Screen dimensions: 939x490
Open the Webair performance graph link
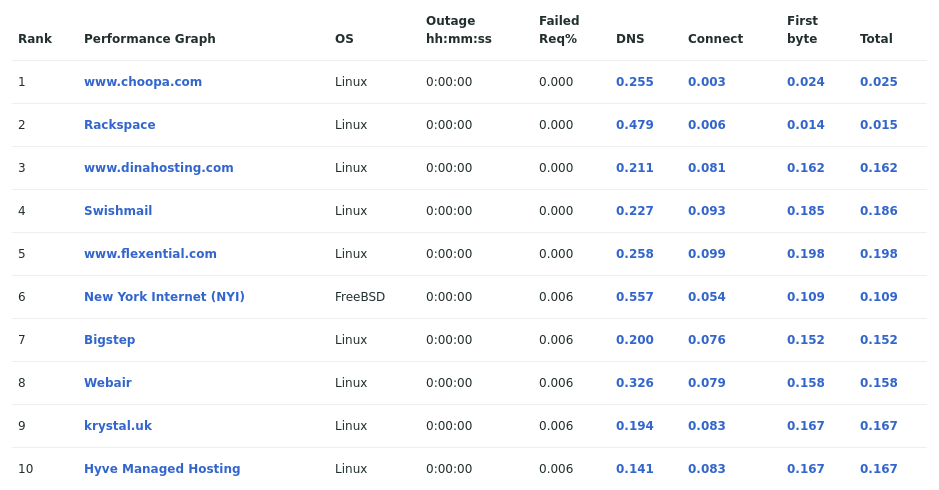click(108, 383)
